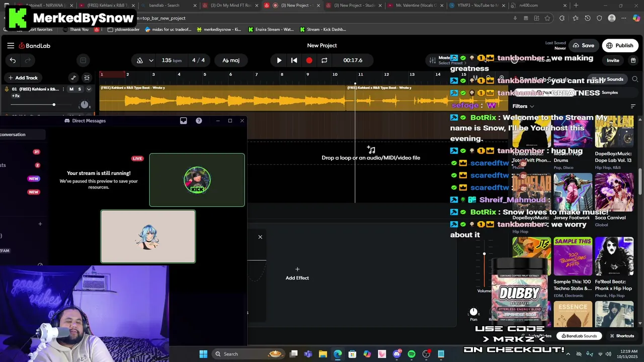Click the blue-haired avatar video tile
The image size is (644, 362).
coord(148,236)
